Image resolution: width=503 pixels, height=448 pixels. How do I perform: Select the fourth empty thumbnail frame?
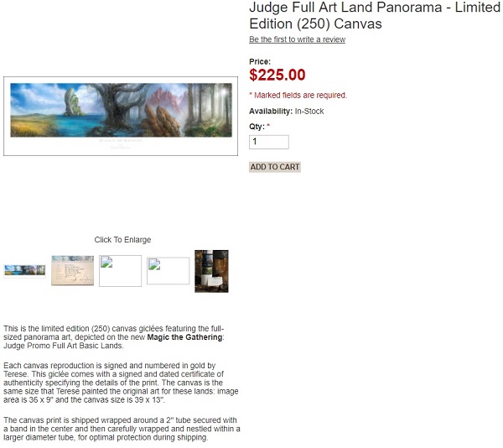point(169,271)
